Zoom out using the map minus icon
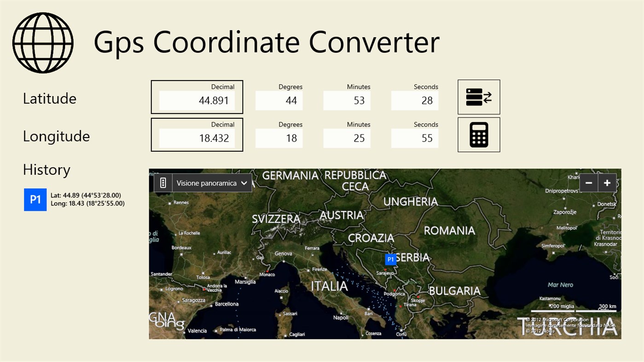 [x=588, y=183]
